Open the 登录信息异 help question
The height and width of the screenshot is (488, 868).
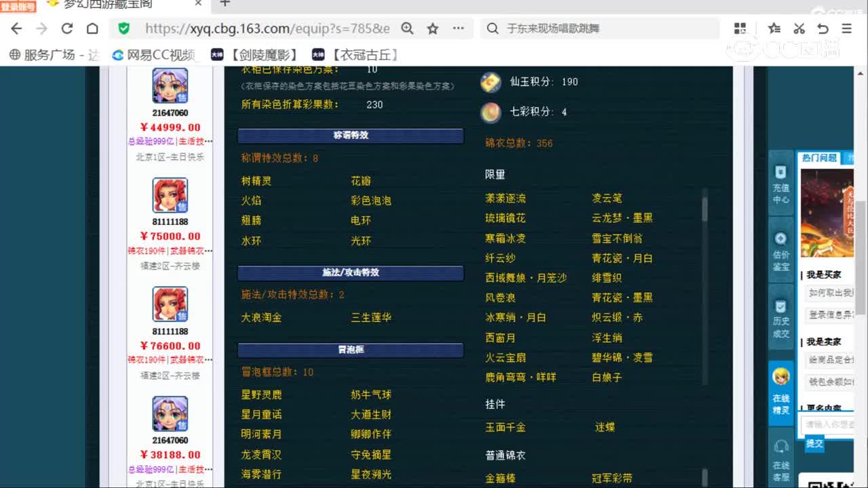[x=831, y=314]
